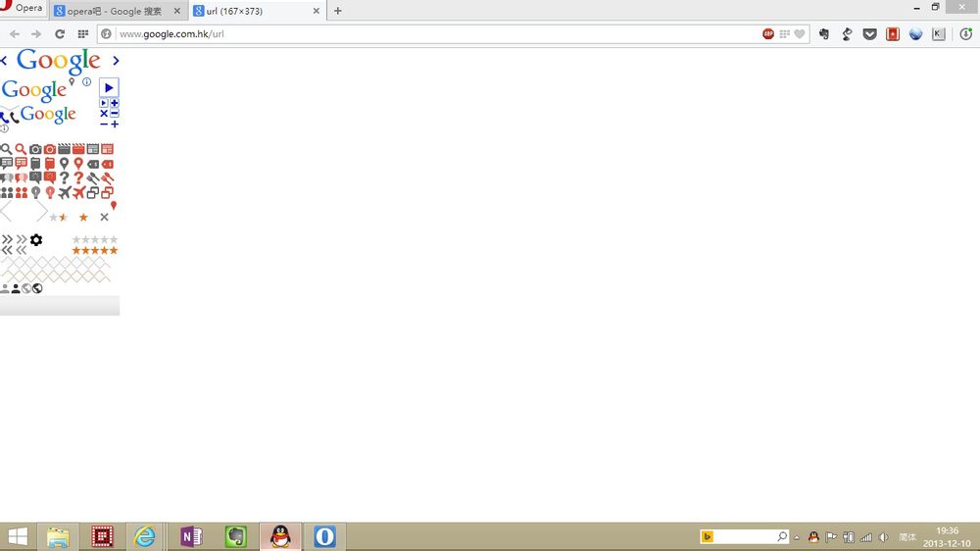
Task: Launch Internet Explorer from the taskbar
Action: [x=145, y=536]
